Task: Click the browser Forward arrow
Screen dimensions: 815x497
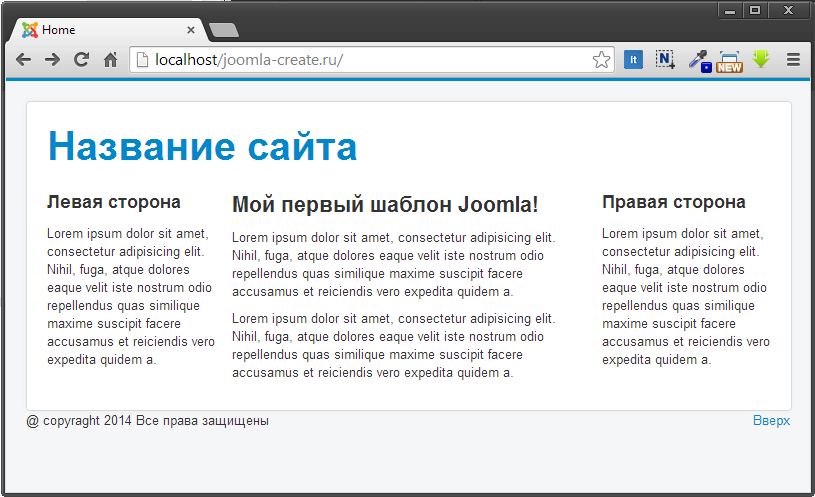Action: (x=53, y=60)
